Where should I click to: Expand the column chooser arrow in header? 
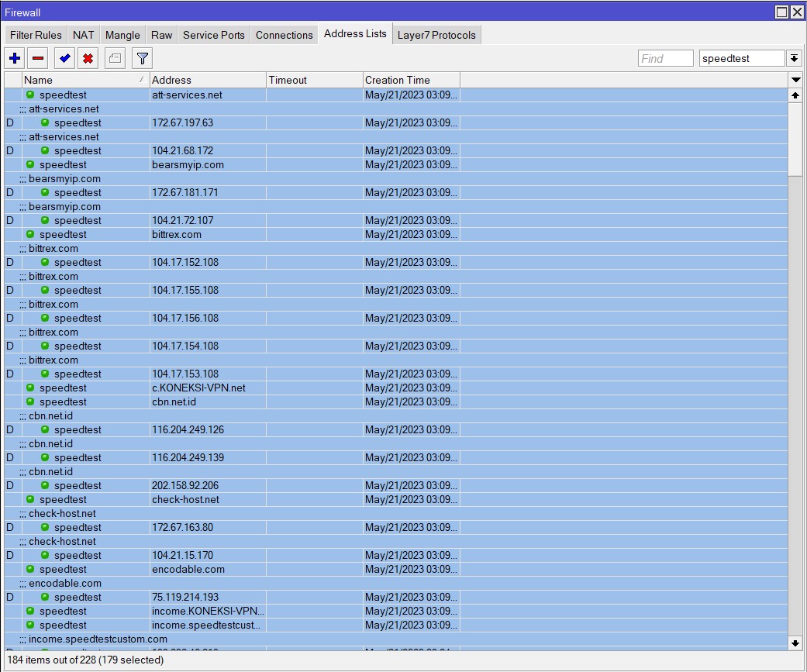point(795,80)
